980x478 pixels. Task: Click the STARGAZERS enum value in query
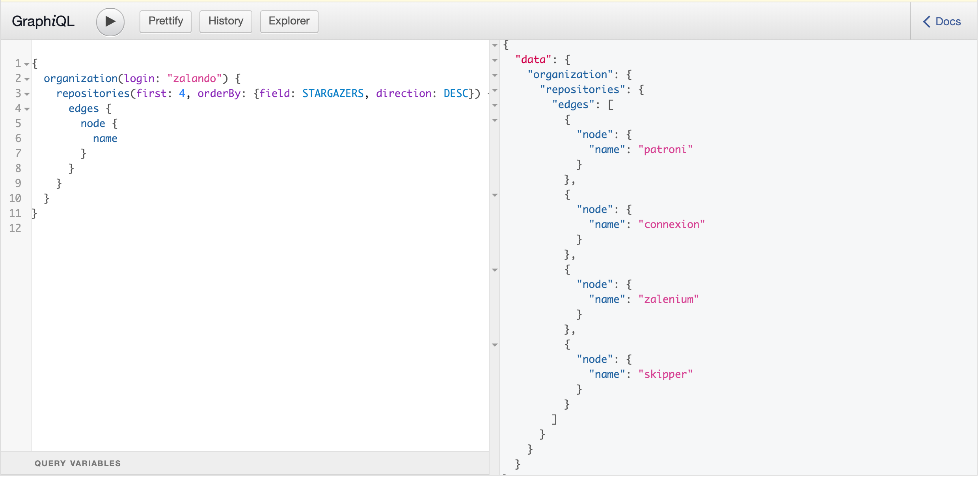(333, 93)
